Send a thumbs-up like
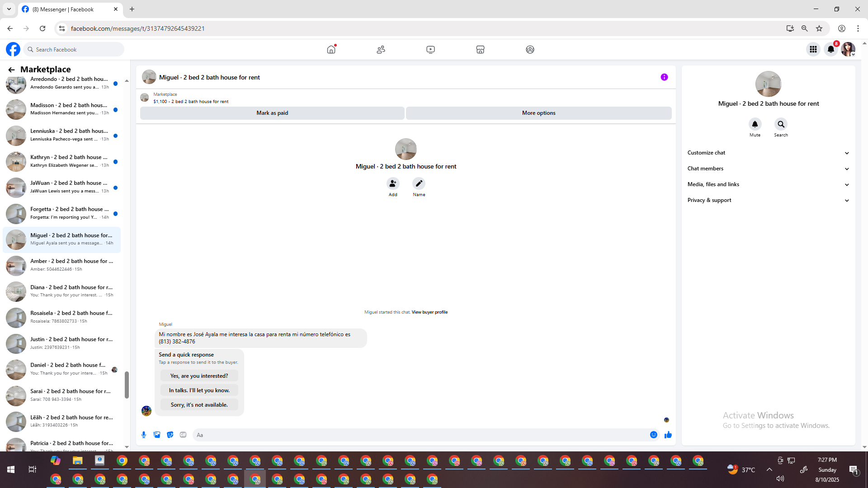Screen dimensions: 868x488 tap(668, 435)
